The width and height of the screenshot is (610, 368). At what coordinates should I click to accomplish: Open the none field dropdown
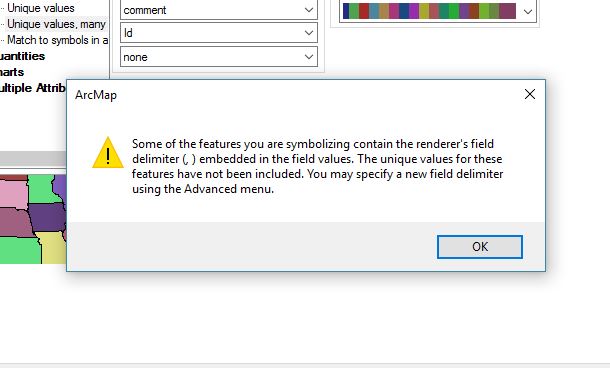point(309,57)
